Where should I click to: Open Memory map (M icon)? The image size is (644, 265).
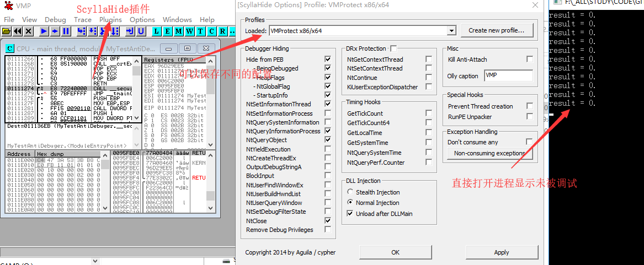click(178, 31)
